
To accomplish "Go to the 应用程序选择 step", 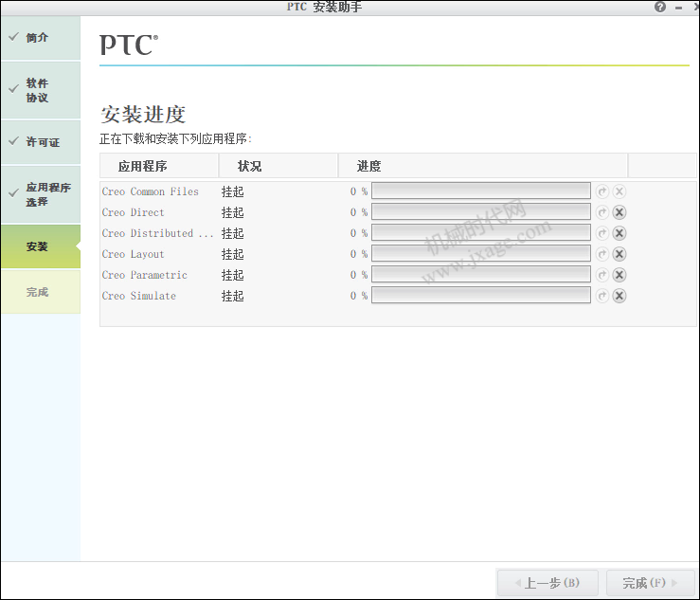I will (41, 195).
